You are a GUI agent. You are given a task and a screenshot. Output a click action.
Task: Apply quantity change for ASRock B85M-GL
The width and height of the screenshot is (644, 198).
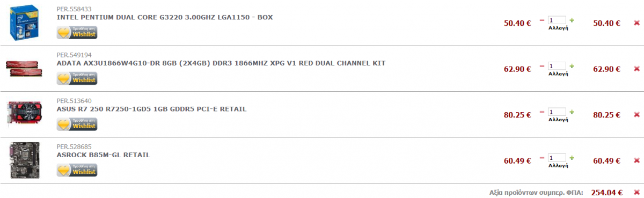(558, 165)
